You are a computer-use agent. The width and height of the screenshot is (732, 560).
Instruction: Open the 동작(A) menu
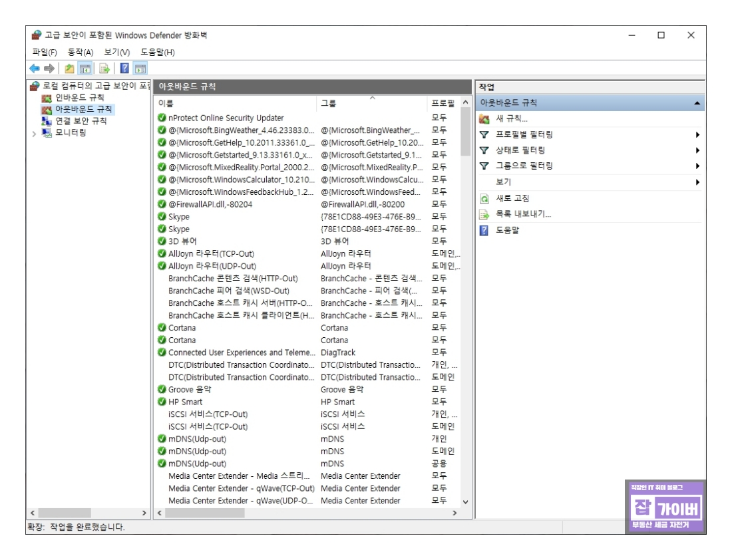click(x=81, y=53)
